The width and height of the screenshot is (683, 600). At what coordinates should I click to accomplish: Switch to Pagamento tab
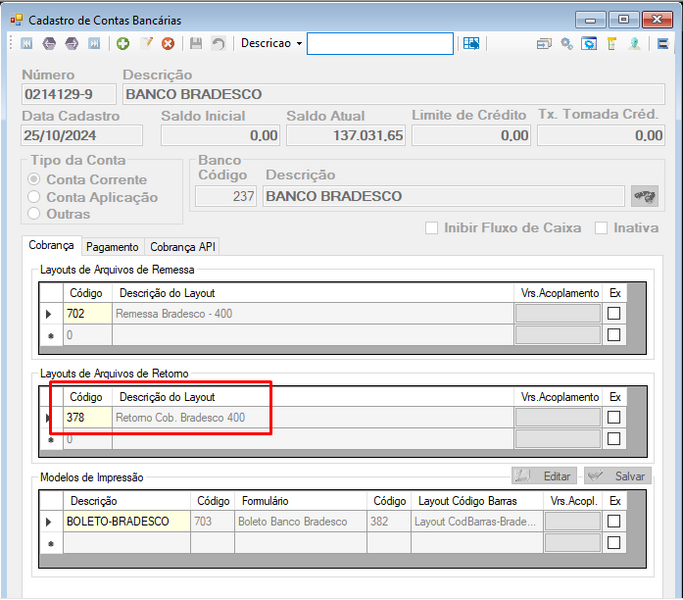click(112, 247)
